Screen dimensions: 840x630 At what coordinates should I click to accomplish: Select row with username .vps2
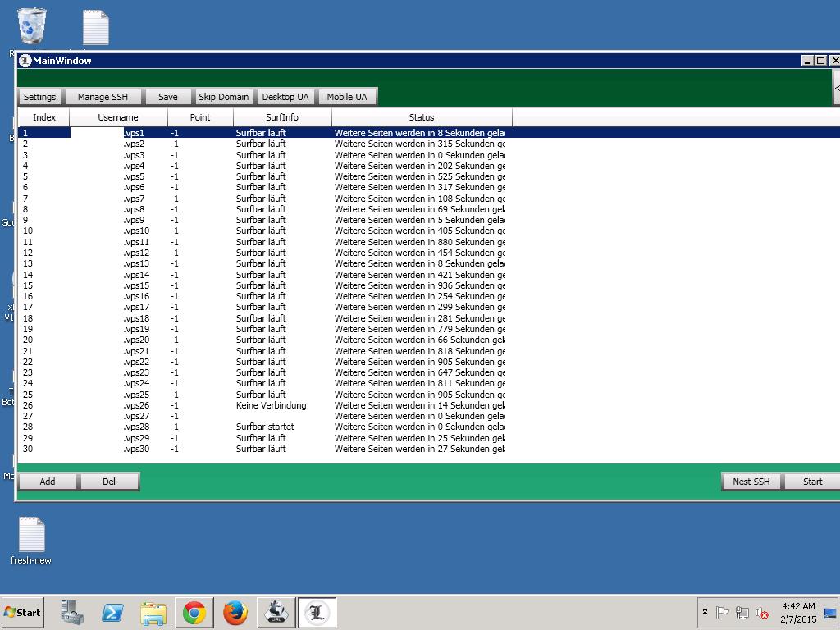click(428, 144)
